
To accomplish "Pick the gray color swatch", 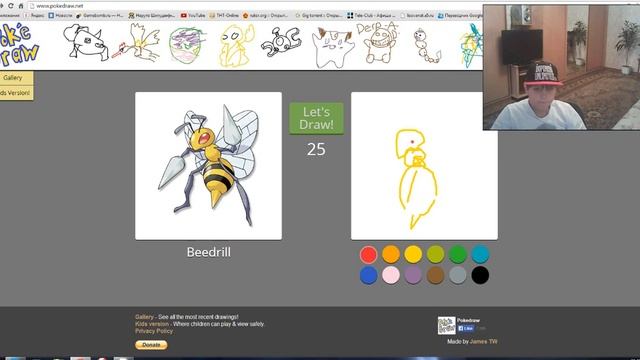I will point(458,275).
